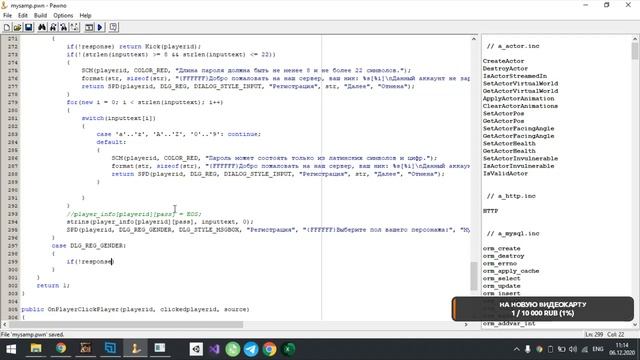
Task: Click the // a_mysql.inc header in the list
Action: click(x=513, y=233)
